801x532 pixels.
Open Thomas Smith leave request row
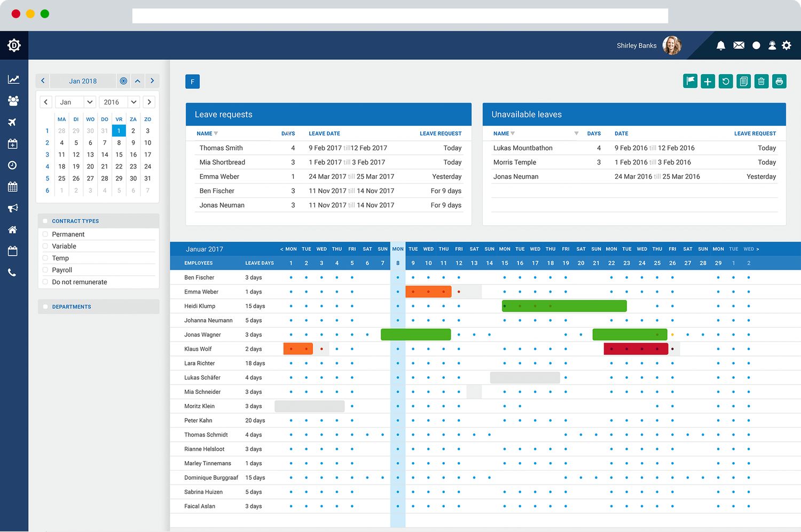(329, 148)
